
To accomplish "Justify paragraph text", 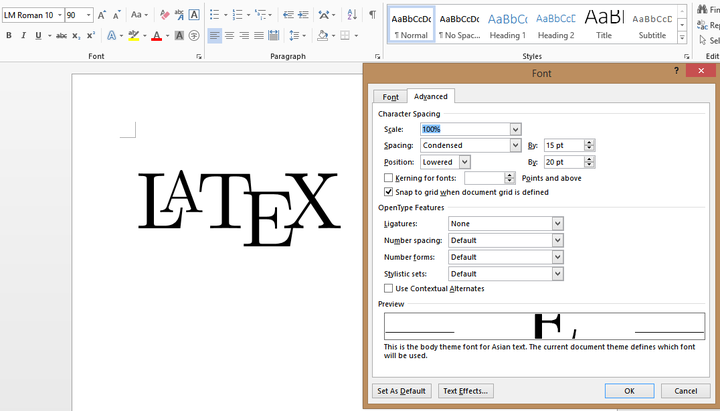I will 259,35.
